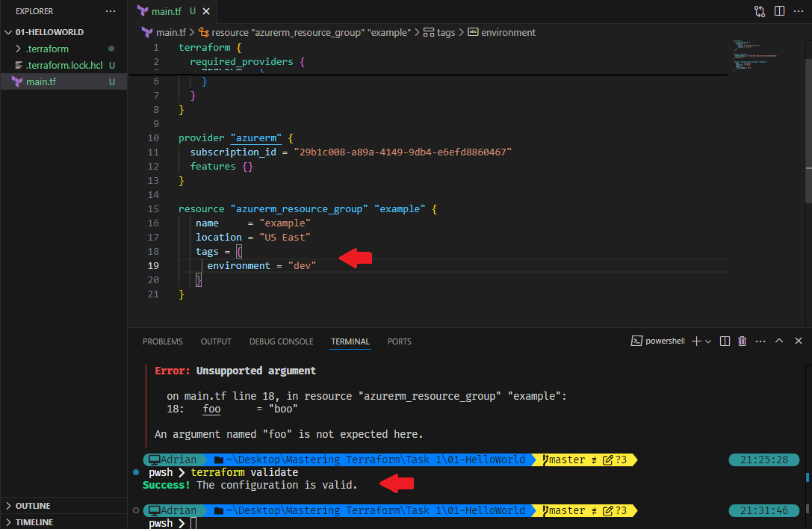This screenshot has height=529, width=812.
Task: Open the PROBLEMS panel tab
Action: [x=163, y=341]
